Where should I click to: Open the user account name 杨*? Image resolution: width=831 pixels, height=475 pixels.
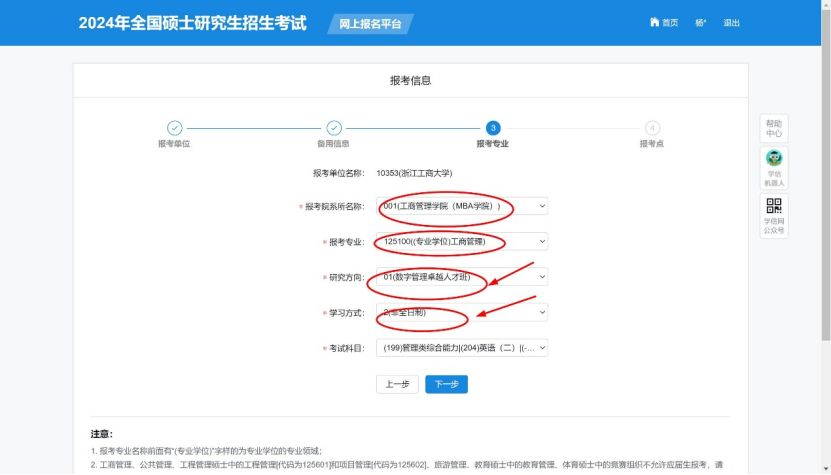pos(701,23)
